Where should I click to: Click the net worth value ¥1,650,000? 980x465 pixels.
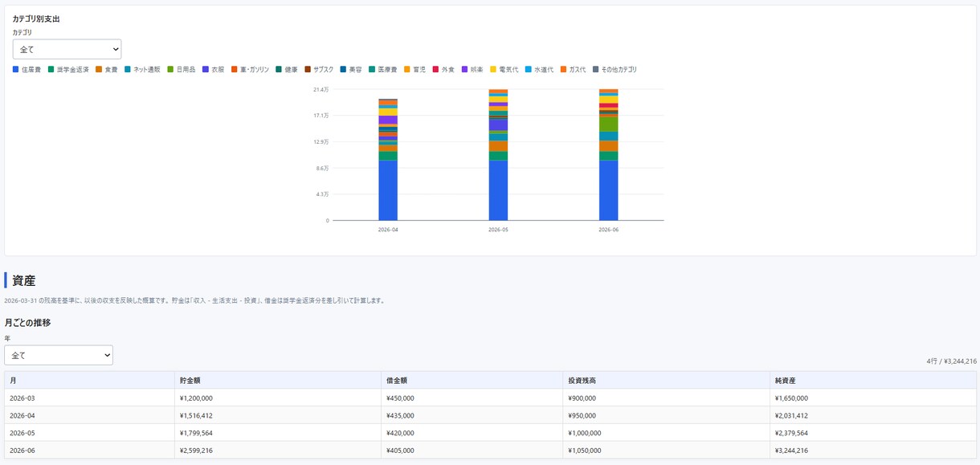(791, 398)
